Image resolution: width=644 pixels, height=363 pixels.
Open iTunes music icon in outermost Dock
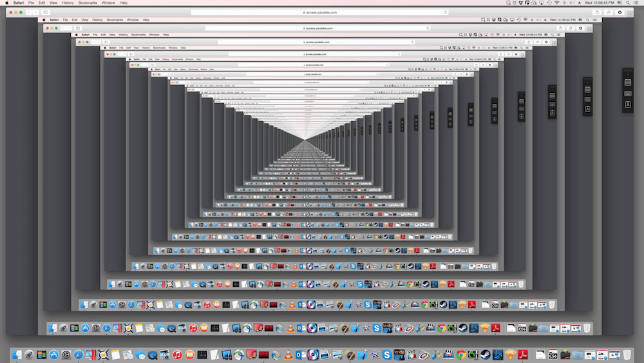pos(177,355)
